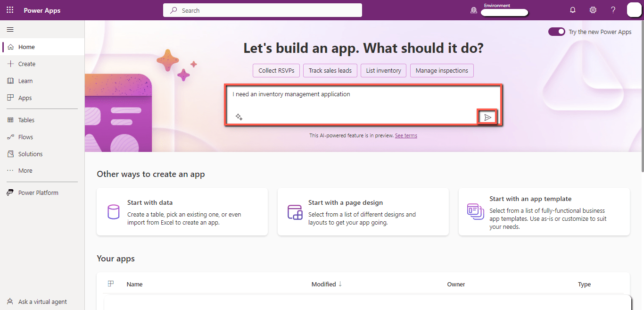Collapse the left navigation hamburger menu

(x=10, y=29)
